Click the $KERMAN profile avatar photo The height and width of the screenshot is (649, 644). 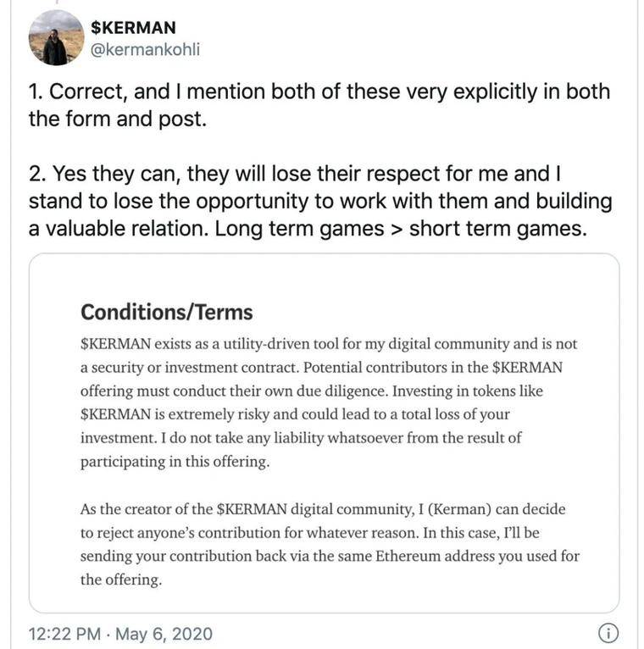click(56, 39)
